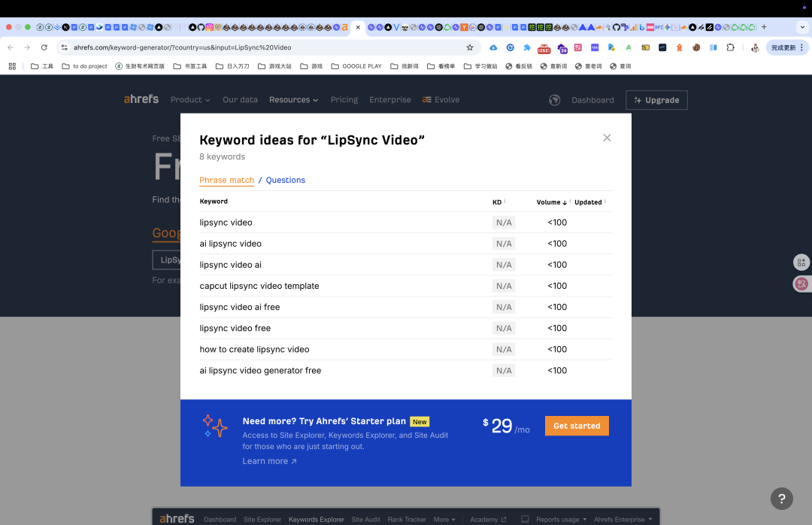The image size is (812, 525).
Task: Click the browser back arrow
Action: coord(11,47)
